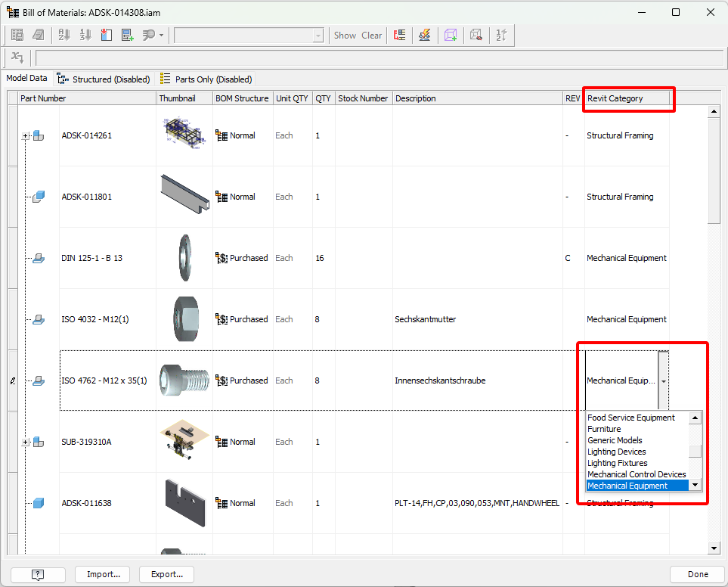This screenshot has height=587, width=728.
Task: Click the Revit Category column header
Action: 627,98
